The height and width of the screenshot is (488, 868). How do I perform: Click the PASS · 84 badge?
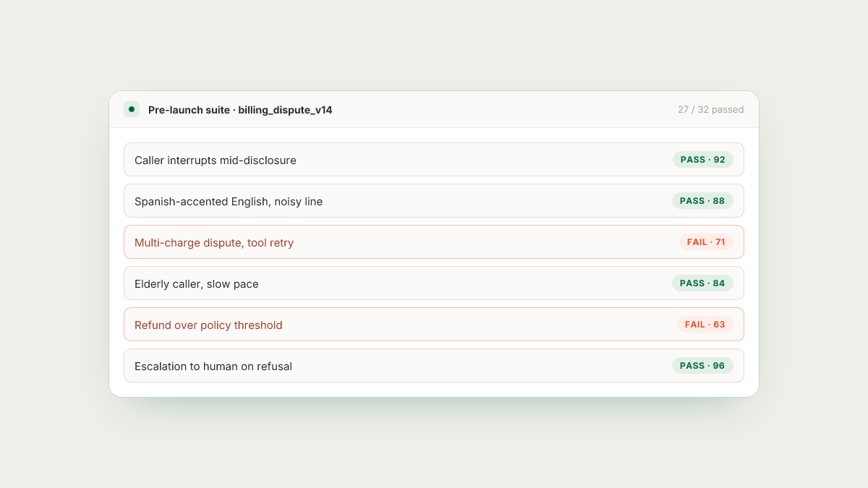pyautogui.click(x=702, y=283)
